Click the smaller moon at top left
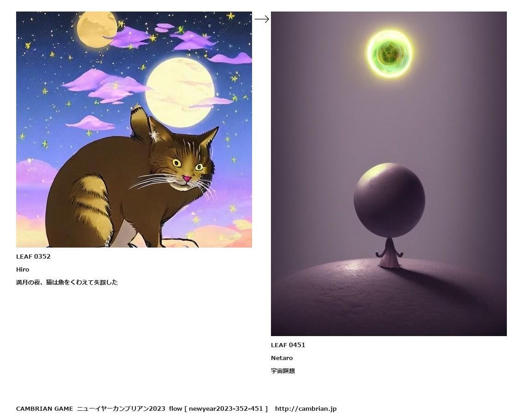The width and height of the screenshot is (523, 420). pyautogui.click(x=97, y=30)
